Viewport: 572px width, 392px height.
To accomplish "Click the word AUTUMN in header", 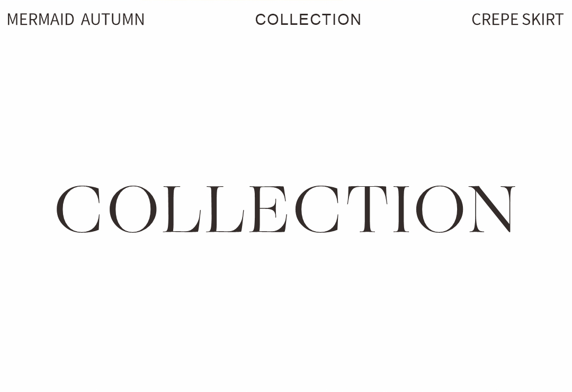I will [113, 19].
